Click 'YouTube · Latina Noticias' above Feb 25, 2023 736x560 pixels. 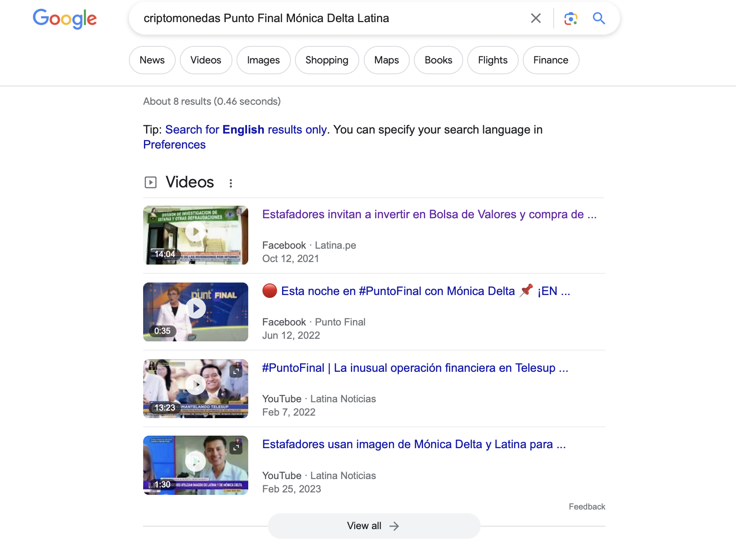point(319,476)
